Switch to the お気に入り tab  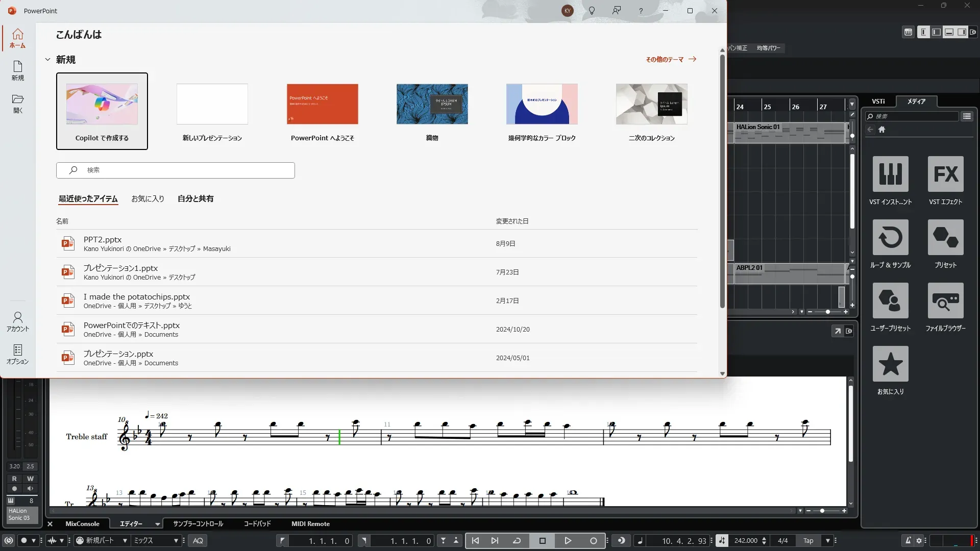148,199
